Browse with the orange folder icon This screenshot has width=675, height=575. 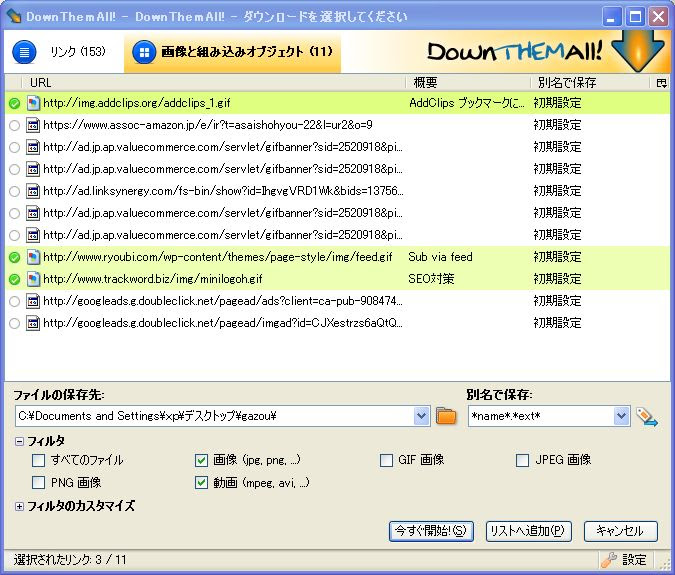[x=446, y=416]
